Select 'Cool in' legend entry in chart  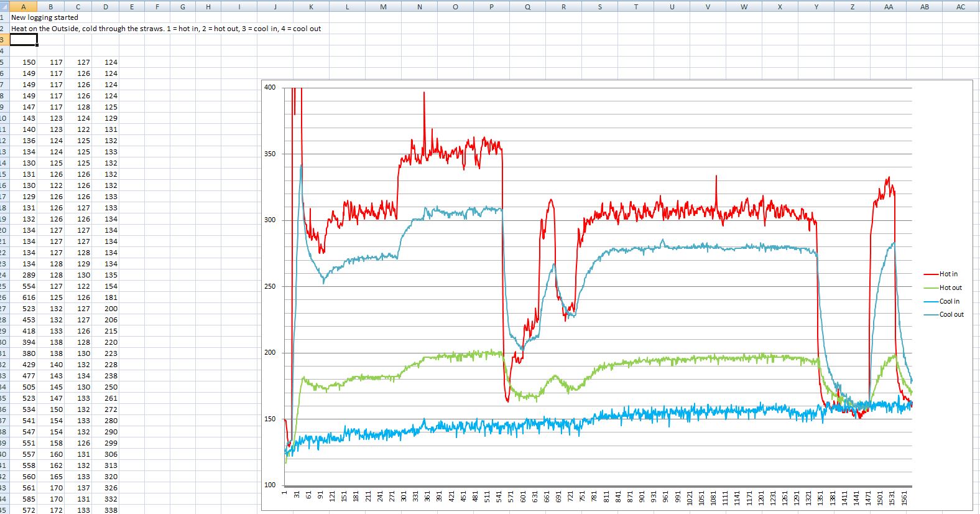[941, 301]
